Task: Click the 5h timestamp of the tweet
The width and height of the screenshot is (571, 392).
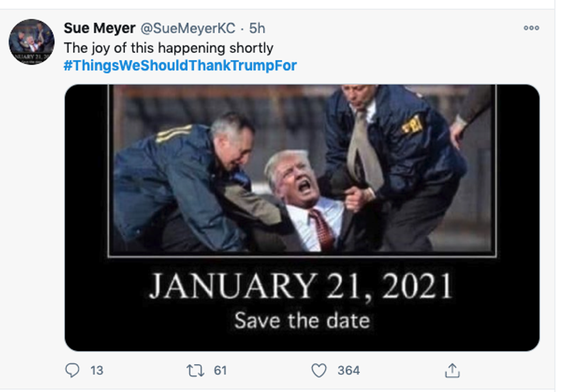Action: tap(257, 29)
